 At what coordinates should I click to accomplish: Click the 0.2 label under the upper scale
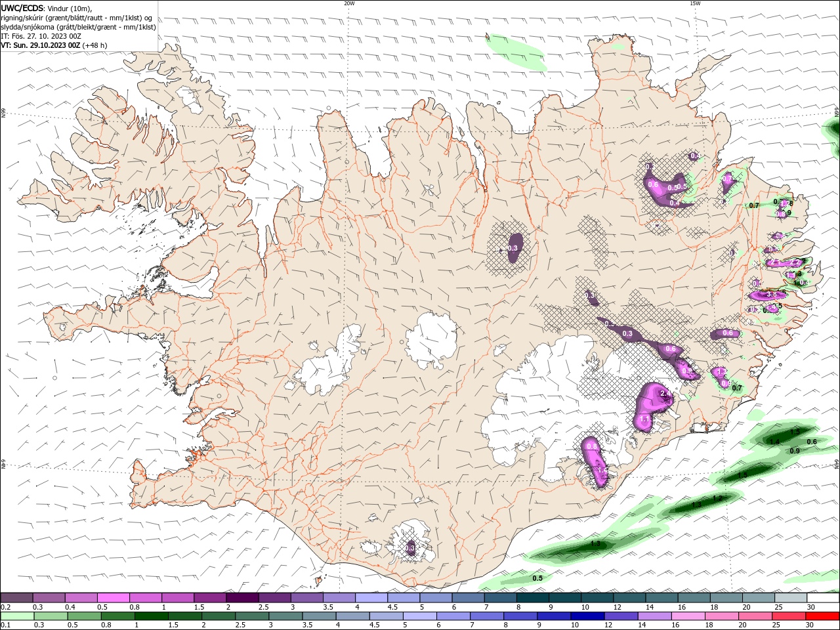(7, 607)
